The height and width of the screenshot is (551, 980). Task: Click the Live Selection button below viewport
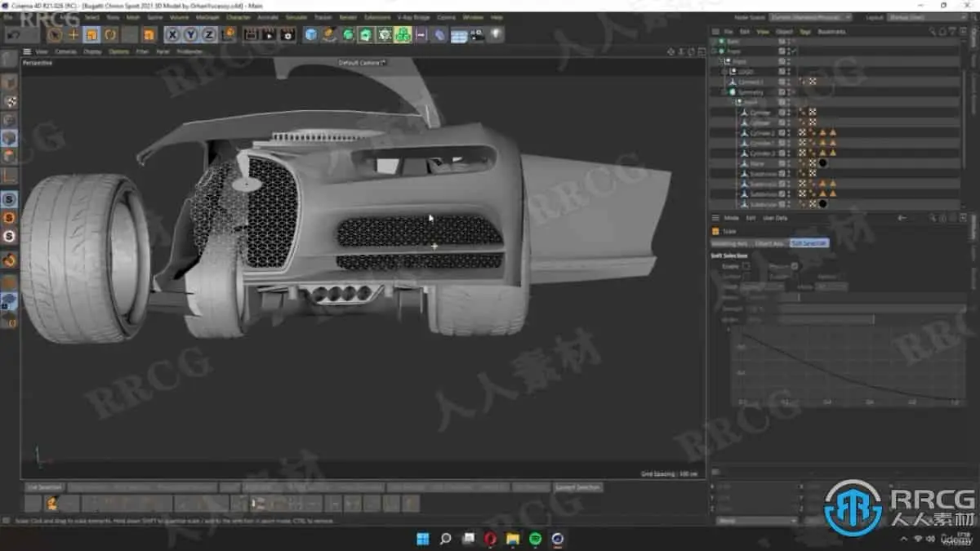coord(44,487)
